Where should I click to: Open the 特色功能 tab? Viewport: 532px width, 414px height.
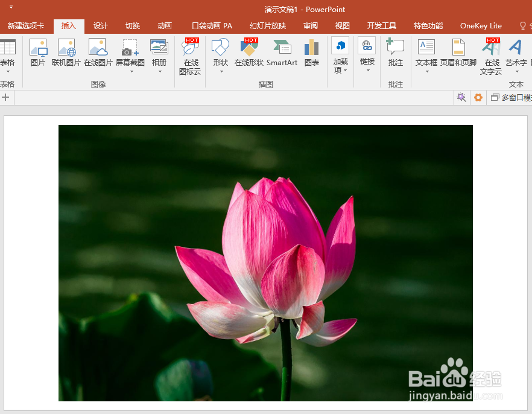pyautogui.click(x=428, y=26)
